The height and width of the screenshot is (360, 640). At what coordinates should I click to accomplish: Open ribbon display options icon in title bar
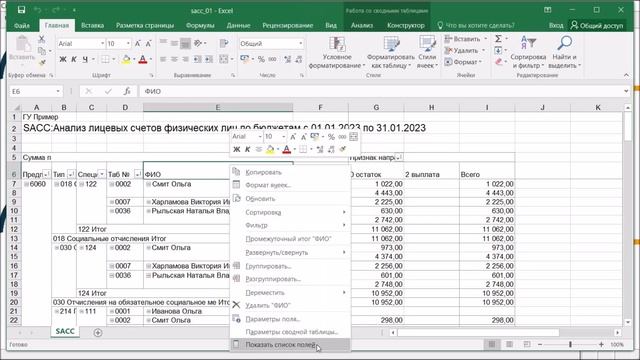tap(548, 10)
